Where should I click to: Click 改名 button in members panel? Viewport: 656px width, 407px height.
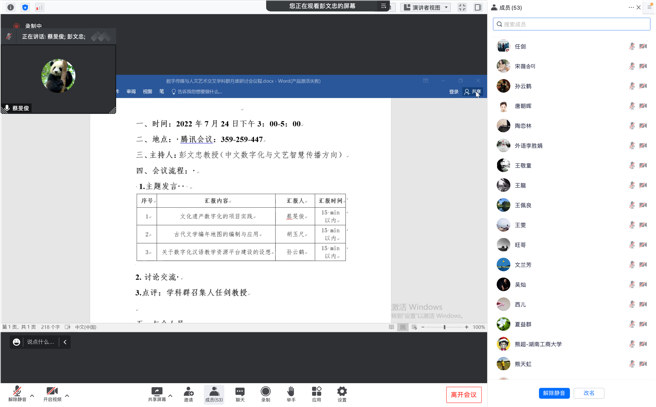(589, 393)
